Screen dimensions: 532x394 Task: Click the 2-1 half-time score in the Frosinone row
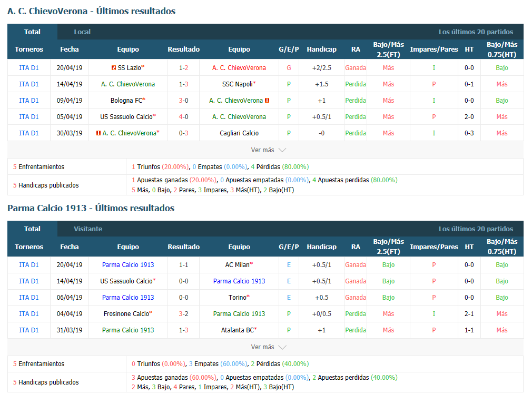[469, 314]
